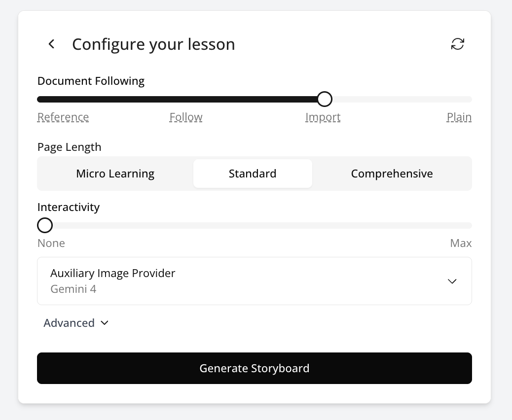This screenshot has width=512, height=420.
Task: Expand the Advanced settings section
Action: pyautogui.click(x=76, y=323)
